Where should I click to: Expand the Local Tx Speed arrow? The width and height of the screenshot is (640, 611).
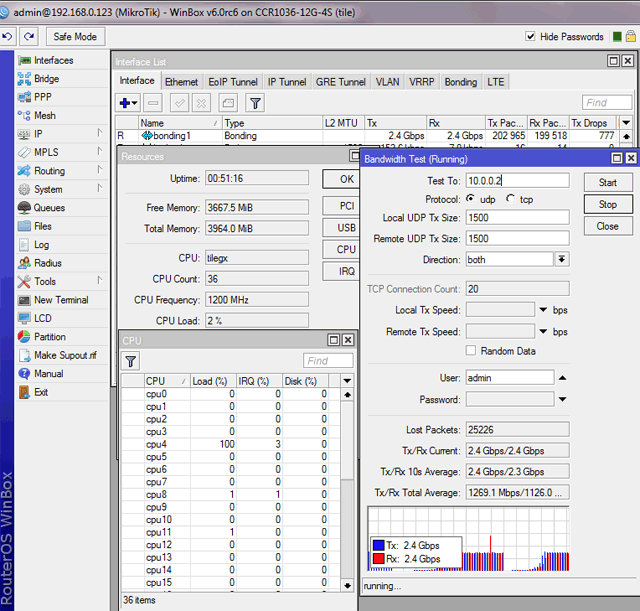(x=543, y=310)
